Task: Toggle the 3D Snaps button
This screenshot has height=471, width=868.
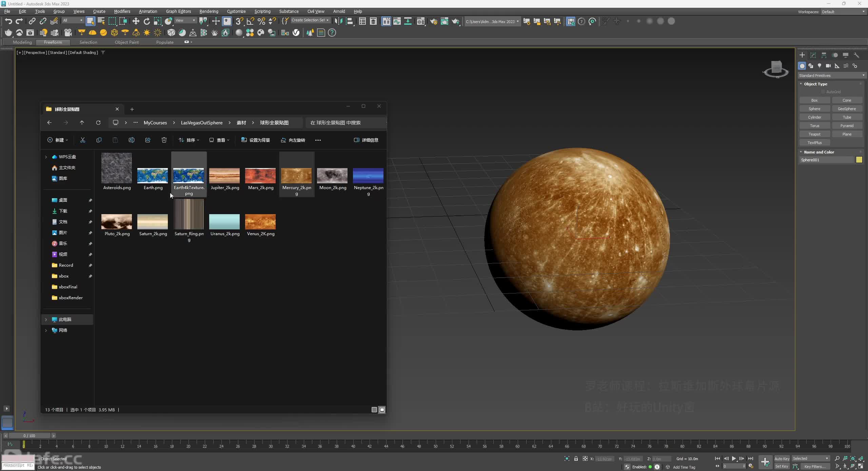Action: [x=239, y=21]
